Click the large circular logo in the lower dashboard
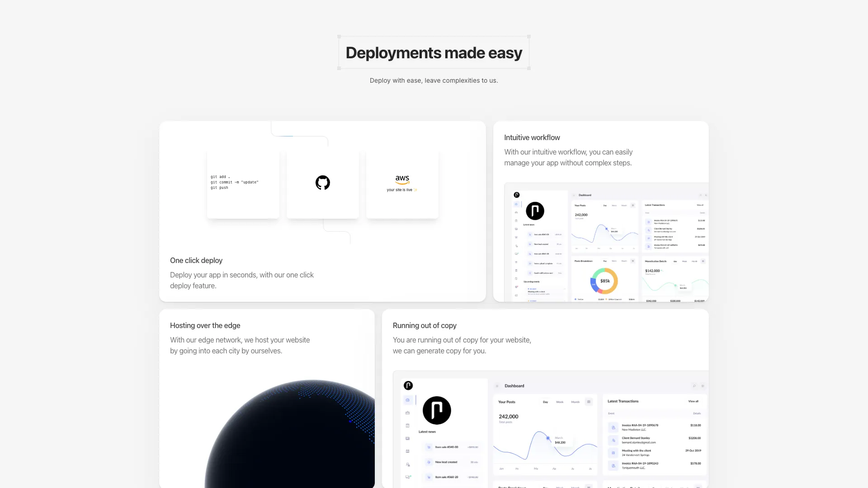Screen dimensions: 868x488 [x=437, y=410]
